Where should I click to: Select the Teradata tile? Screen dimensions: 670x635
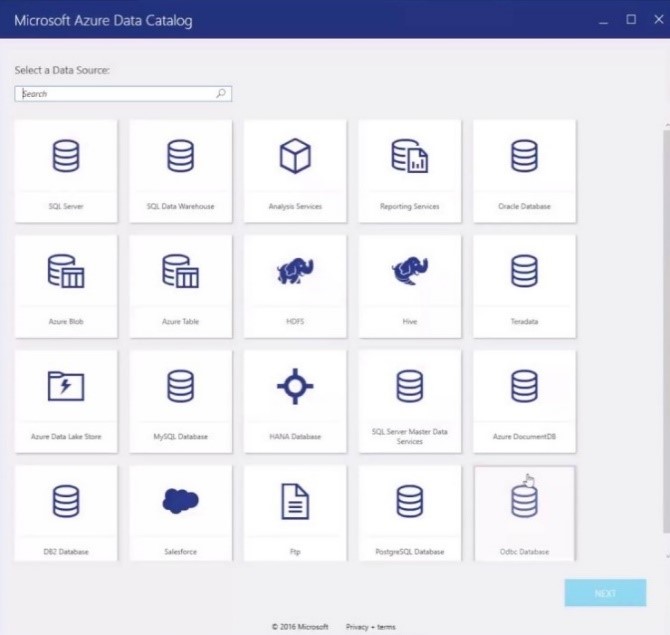coord(524,286)
